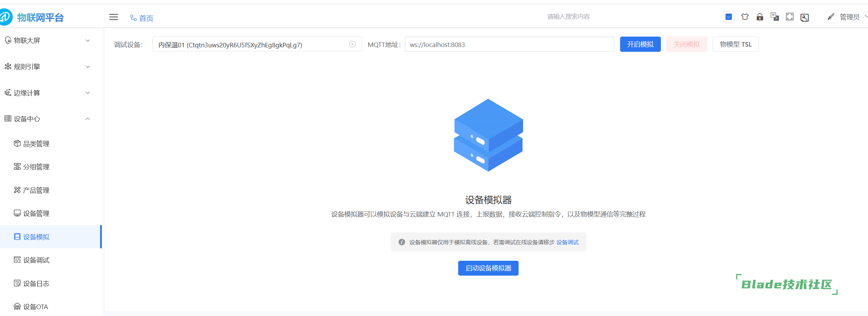
Task: Click the admin sword avatar
Action: (831, 17)
